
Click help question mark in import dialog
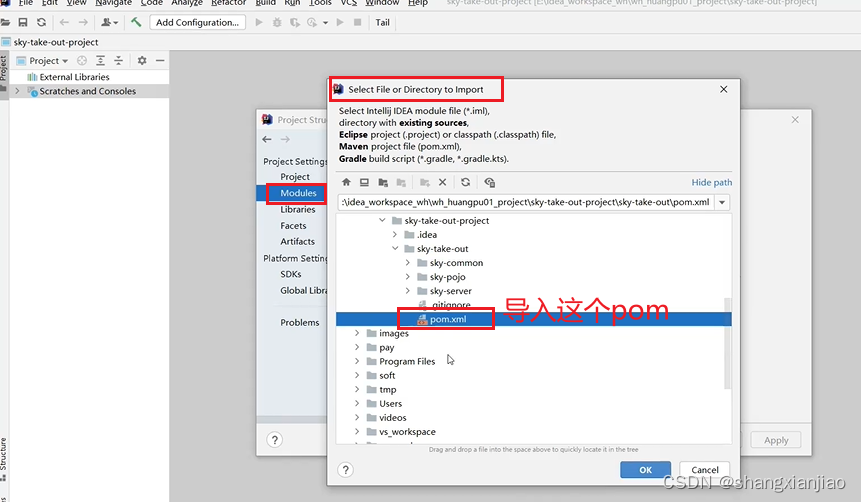(x=345, y=470)
